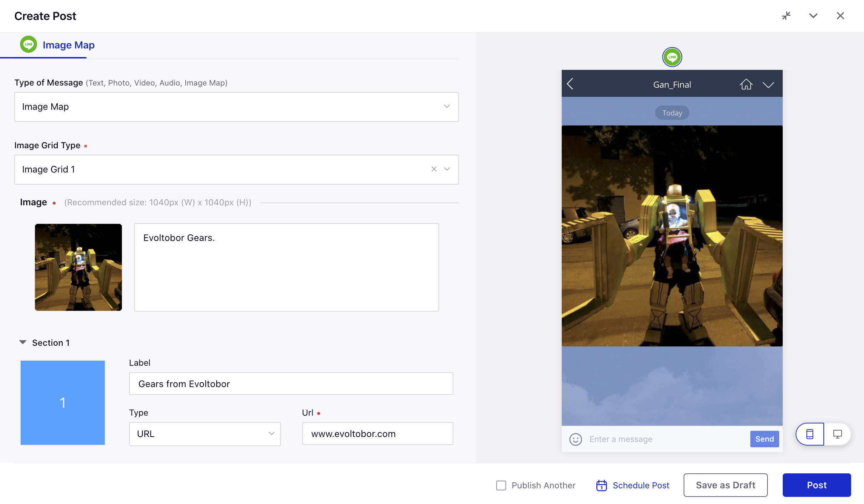
Task: Switch to desktop preview mode
Action: tap(837, 434)
